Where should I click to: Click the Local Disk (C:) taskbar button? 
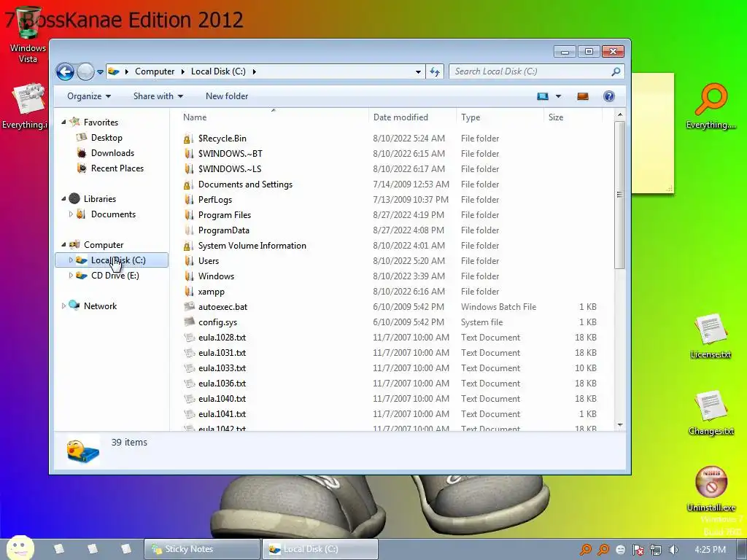[x=320, y=549]
